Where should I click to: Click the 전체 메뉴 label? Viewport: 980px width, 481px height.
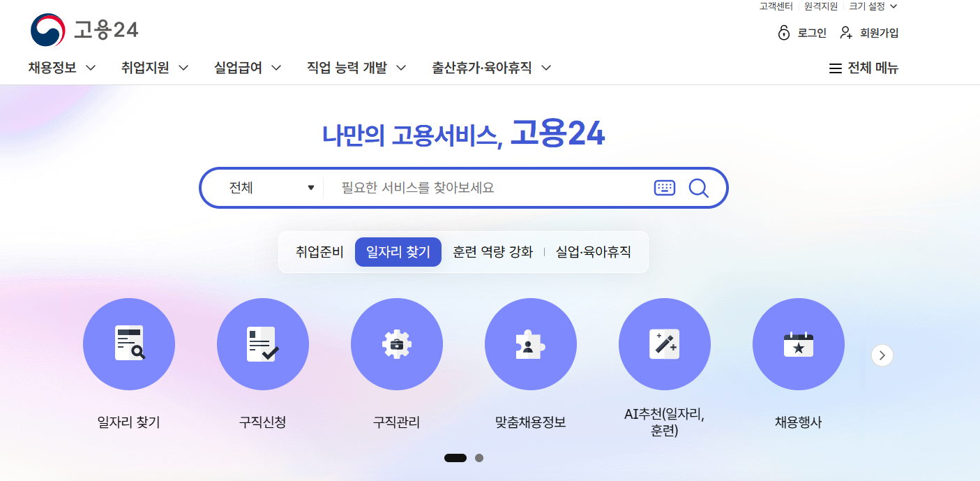(873, 68)
